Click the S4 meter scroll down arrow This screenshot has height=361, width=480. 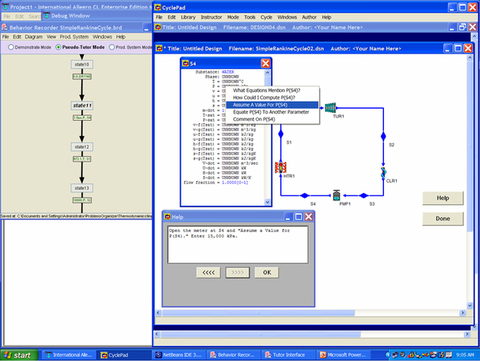[x=267, y=202]
